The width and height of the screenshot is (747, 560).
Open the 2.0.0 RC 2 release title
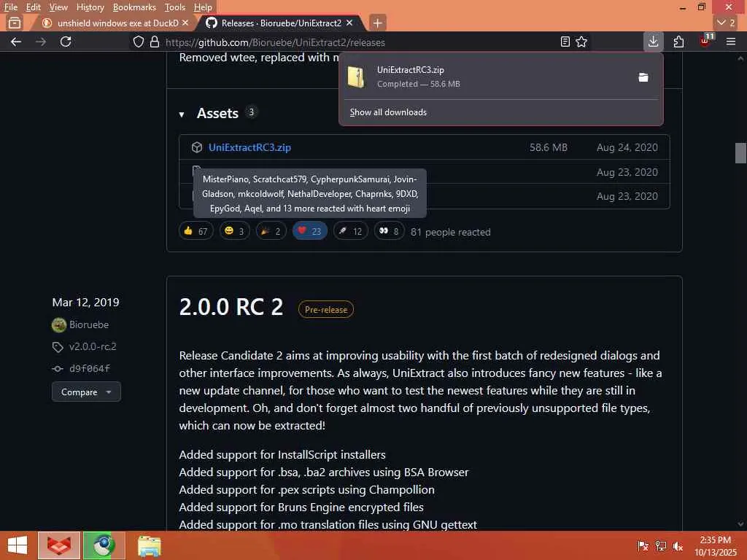click(x=231, y=307)
